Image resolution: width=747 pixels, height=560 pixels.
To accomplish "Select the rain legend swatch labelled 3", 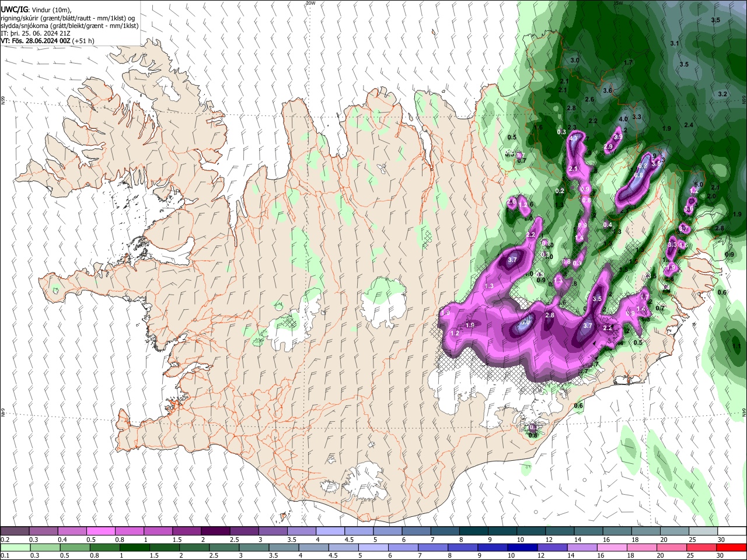I will pos(254,548).
